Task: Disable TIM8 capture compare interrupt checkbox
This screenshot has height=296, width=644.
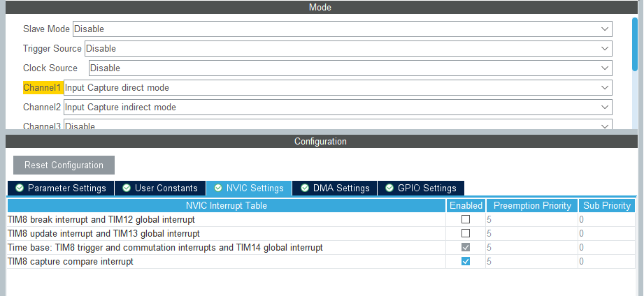Action: click(466, 261)
